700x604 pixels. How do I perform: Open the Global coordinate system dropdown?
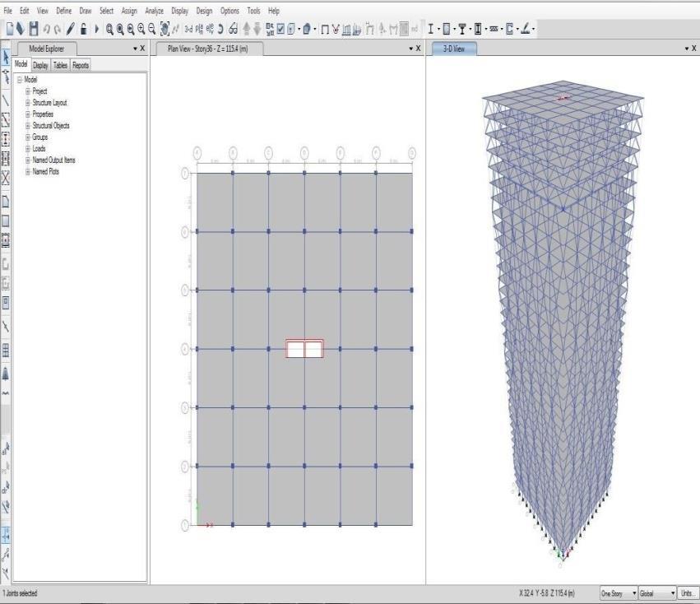pos(657,593)
